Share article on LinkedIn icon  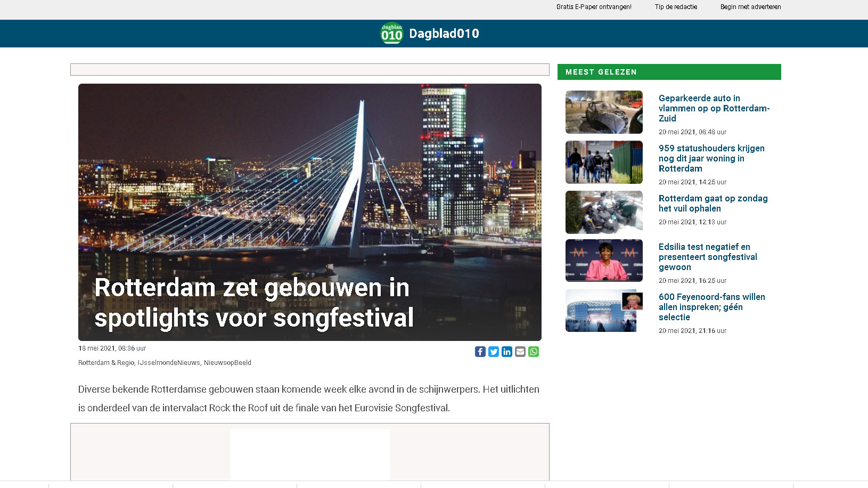coord(507,352)
